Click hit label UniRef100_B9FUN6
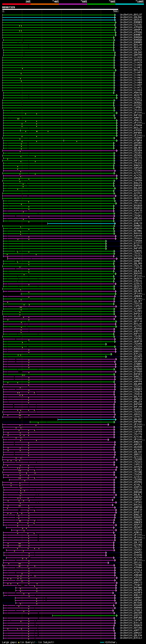The image size is (146, 644). point(131,618)
